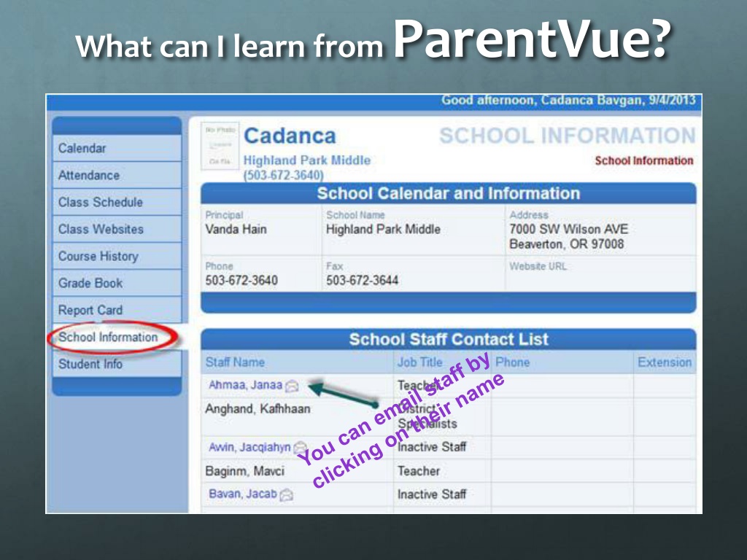This screenshot has height=560, width=747.
Task: Select staff name Baginm, Mavci
Action: coord(245,471)
